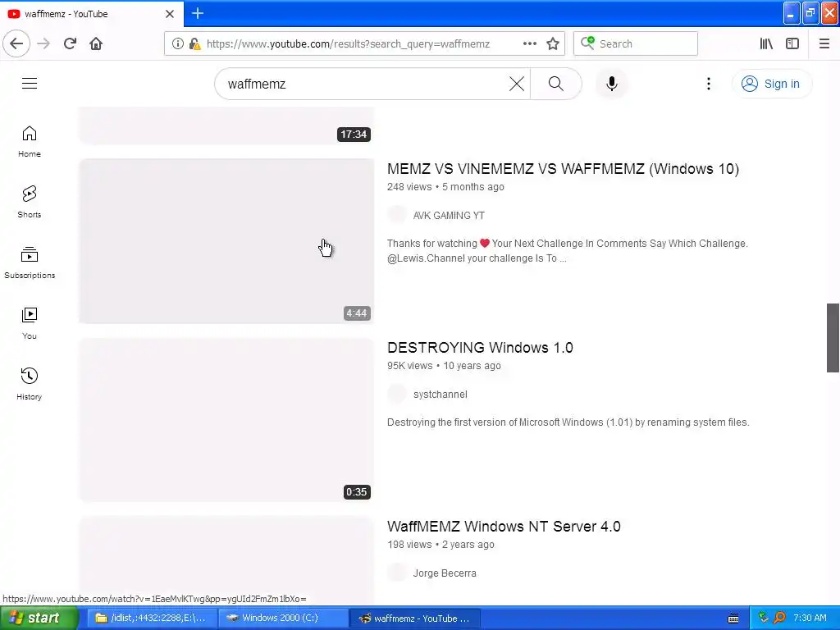Expand the YouTube guide hamburger menu
This screenshot has width=840, height=630.
coord(30,83)
